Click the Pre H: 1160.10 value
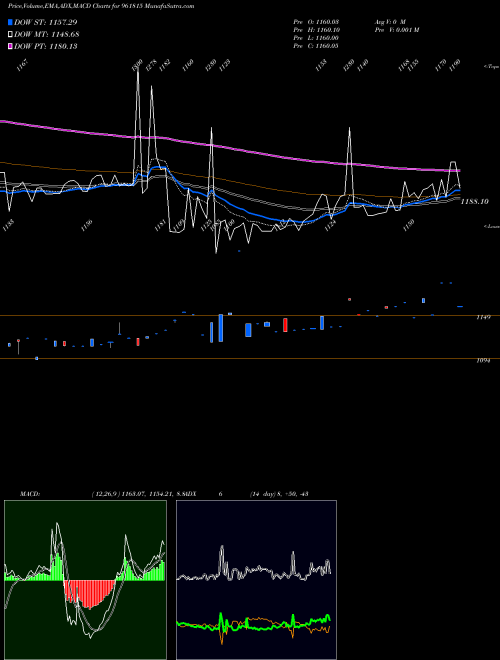Image resolution: width=500 pixels, height=660 pixels. click(x=316, y=30)
